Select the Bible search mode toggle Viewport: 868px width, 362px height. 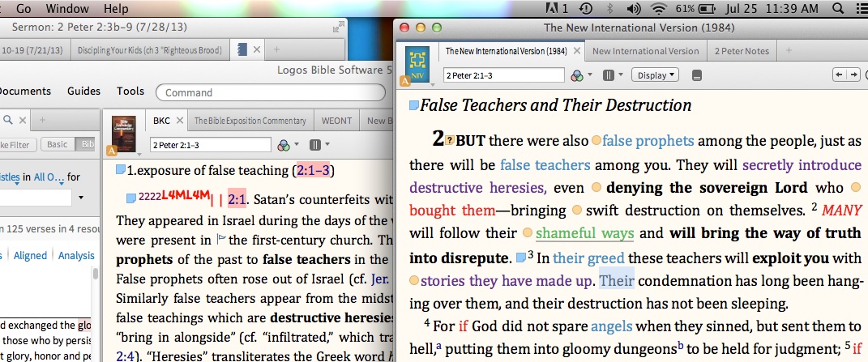85,144
